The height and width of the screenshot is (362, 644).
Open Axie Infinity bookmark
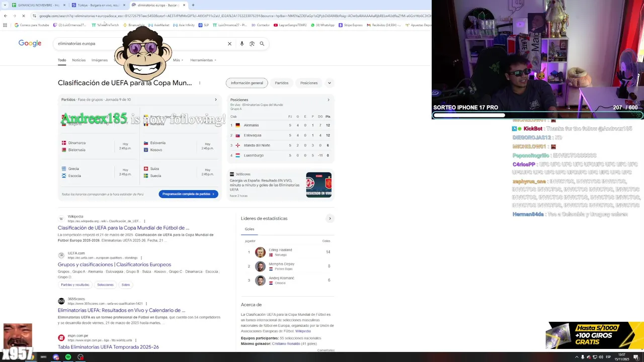[x=184, y=25]
